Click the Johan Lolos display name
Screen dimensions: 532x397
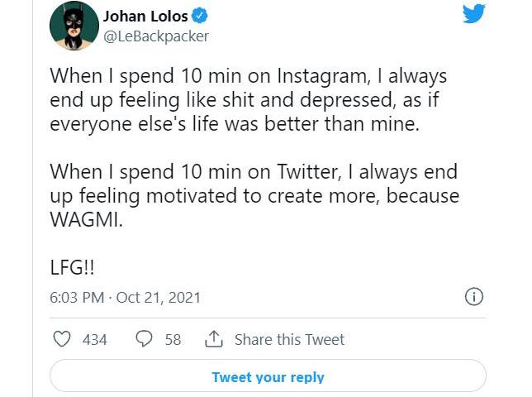[145, 16]
